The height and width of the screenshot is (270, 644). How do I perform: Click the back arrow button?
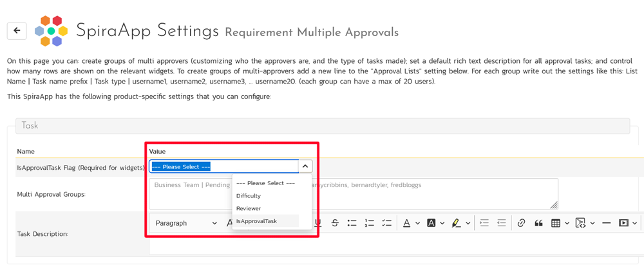pos(17,31)
